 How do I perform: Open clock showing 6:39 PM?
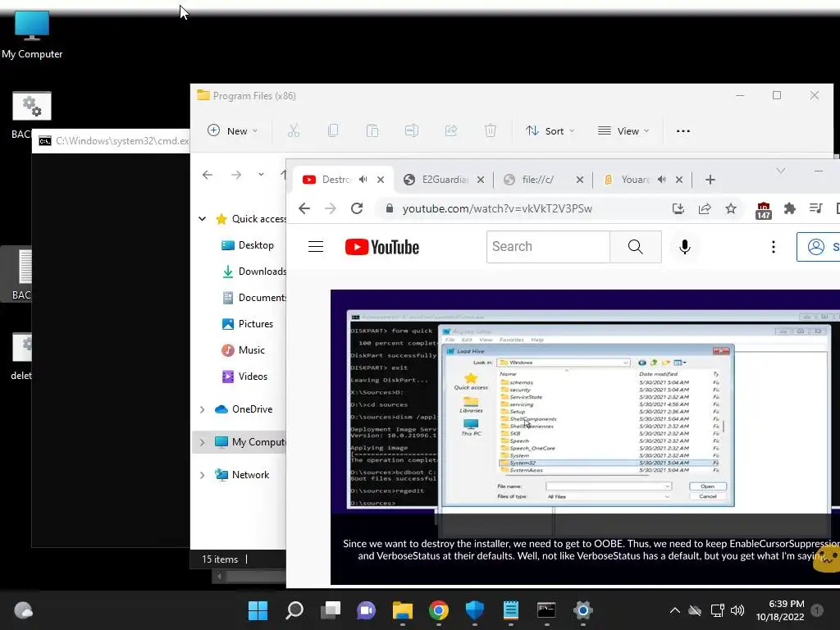(x=780, y=610)
